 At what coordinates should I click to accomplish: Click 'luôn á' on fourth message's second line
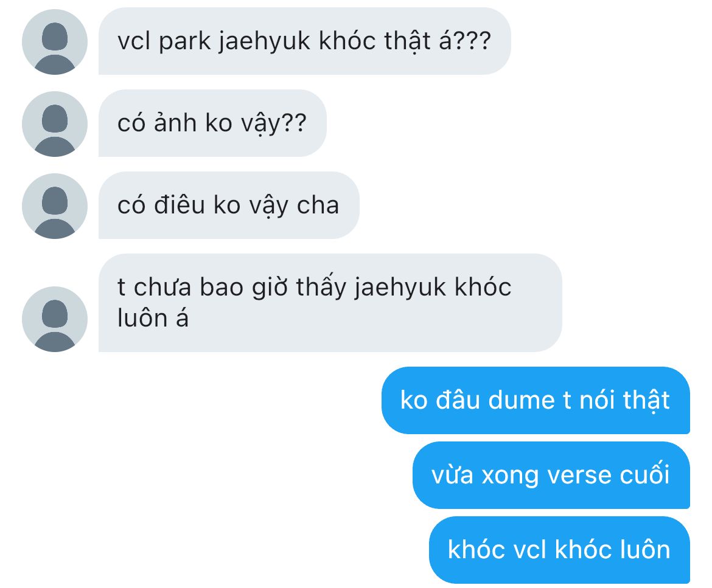(x=153, y=317)
